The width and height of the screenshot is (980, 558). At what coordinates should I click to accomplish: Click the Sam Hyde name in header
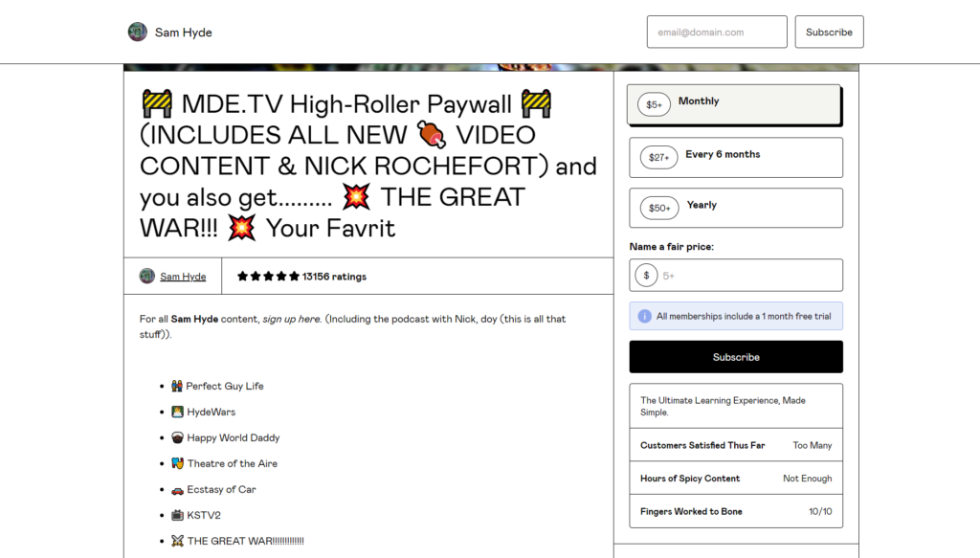[x=183, y=33]
